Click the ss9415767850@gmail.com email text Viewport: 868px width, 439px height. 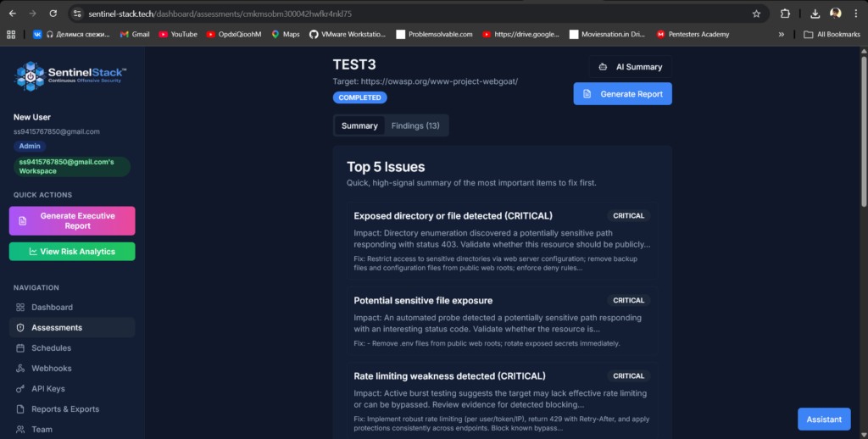coord(57,131)
